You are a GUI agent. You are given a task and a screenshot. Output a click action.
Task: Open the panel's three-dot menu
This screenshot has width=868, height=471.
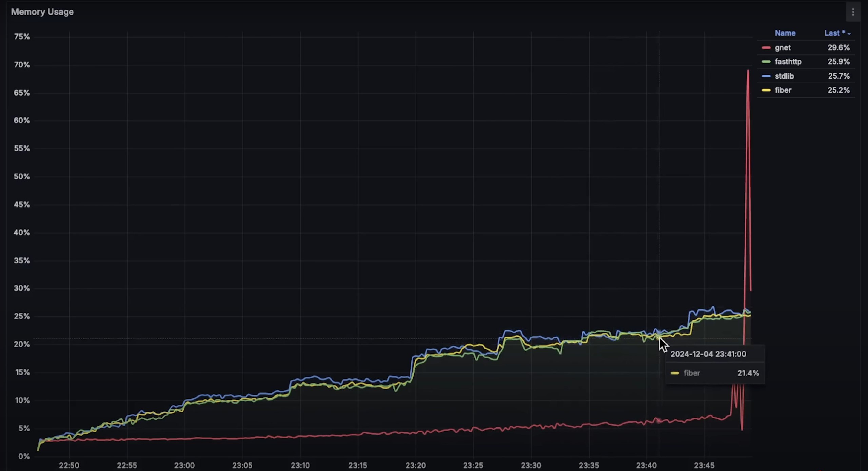(853, 12)
